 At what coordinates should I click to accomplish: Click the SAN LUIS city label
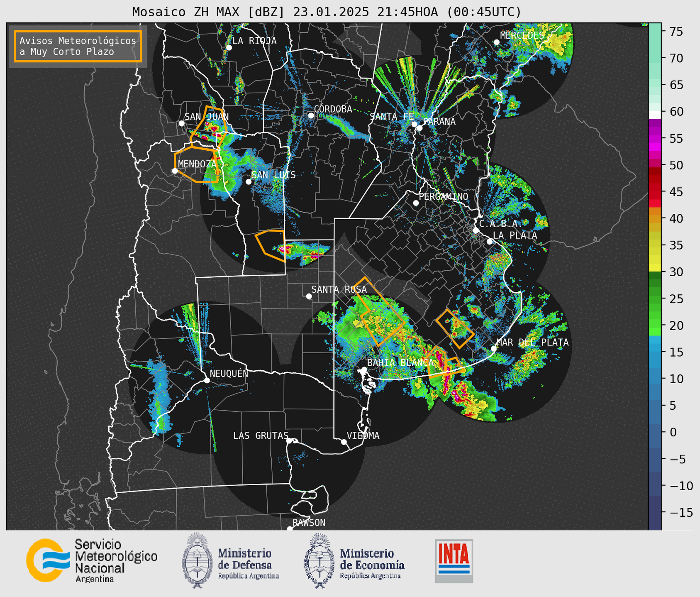274,175
